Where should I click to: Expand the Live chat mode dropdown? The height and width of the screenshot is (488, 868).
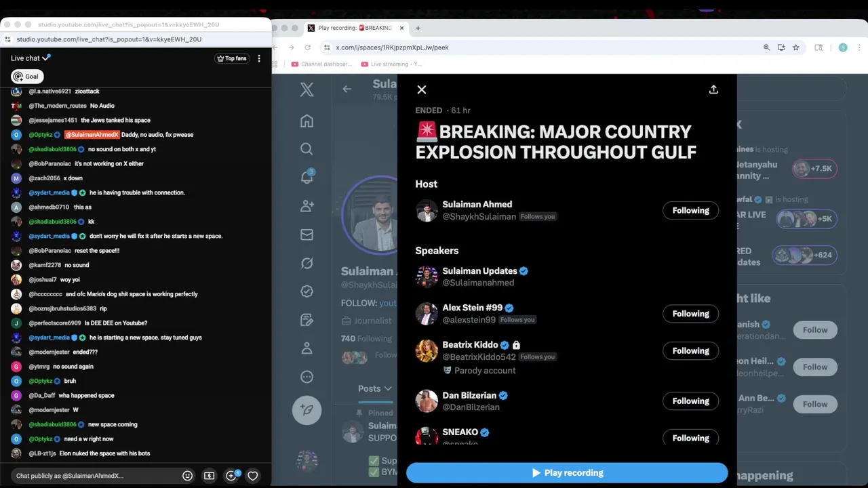(31, 58)
